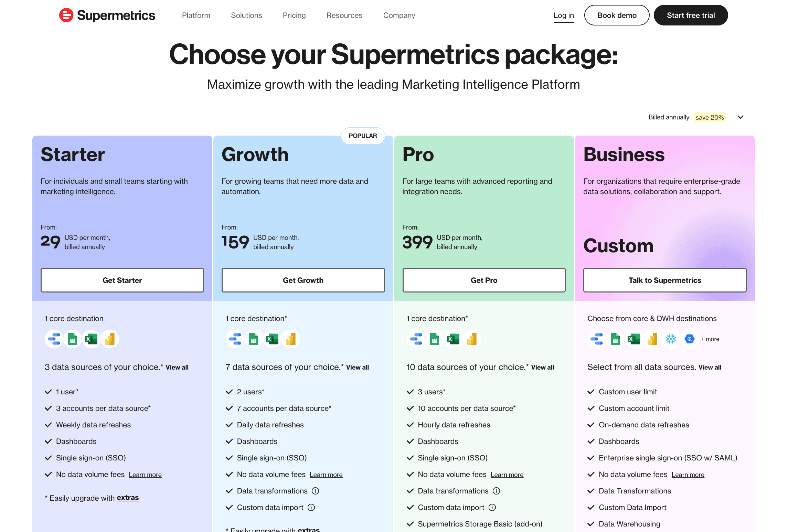Image resolution: width=788 pixels, height=532 pixels.
Task: Click info icon beside Pro Custom data import
Action: pos(492,508)
